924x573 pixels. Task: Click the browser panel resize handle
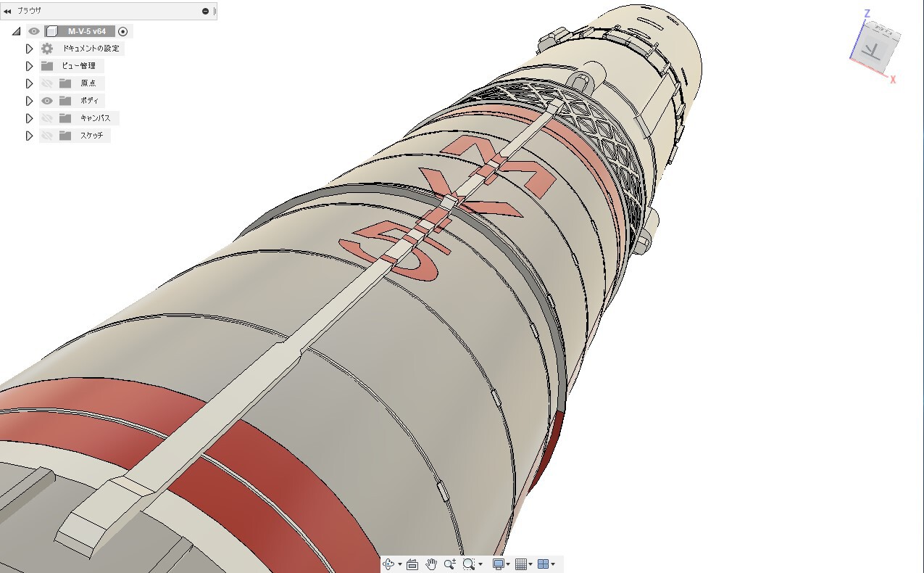[215, 11]
